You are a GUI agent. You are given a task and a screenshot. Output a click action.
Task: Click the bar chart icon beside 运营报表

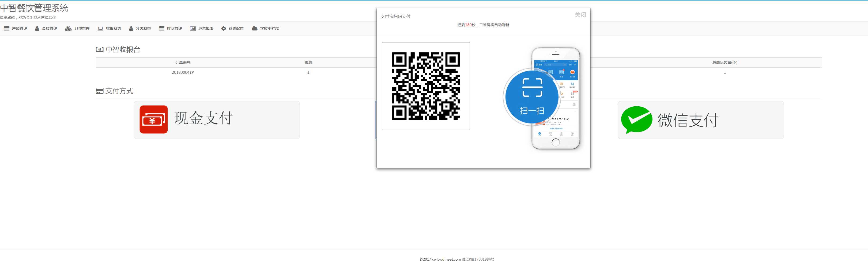193,29
